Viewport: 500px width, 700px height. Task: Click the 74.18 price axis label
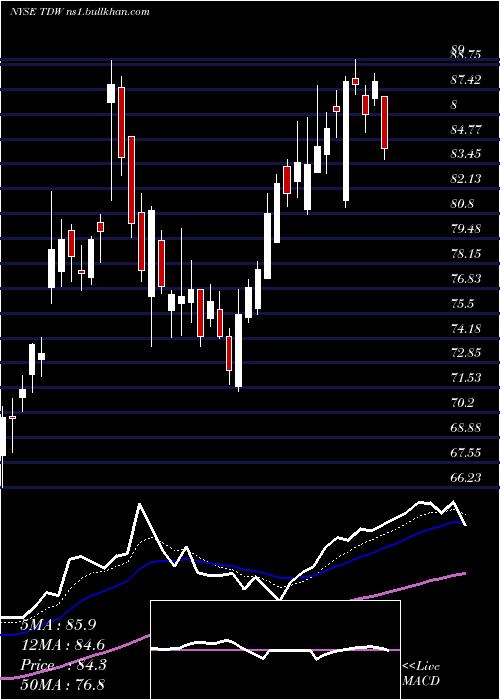[466, 329]
